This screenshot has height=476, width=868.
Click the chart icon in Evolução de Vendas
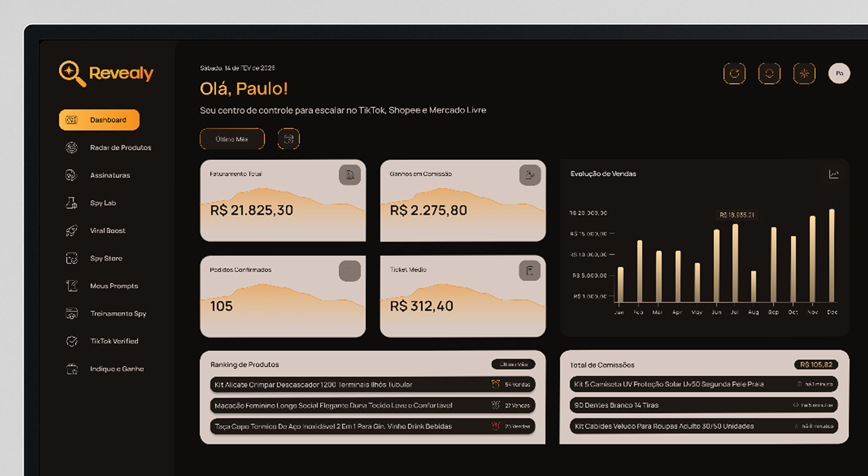[834, 174]
